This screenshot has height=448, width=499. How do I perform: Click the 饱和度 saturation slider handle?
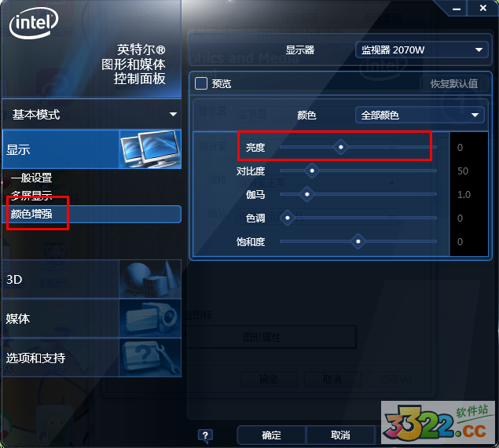358,241
